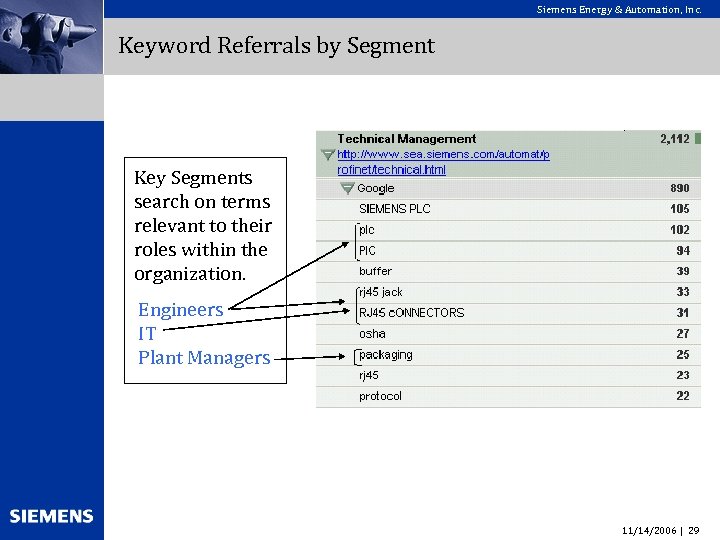Select the RJ45 cONNECTORS keyword
Viewport: 720px width, 540px height.
point(411,313)
